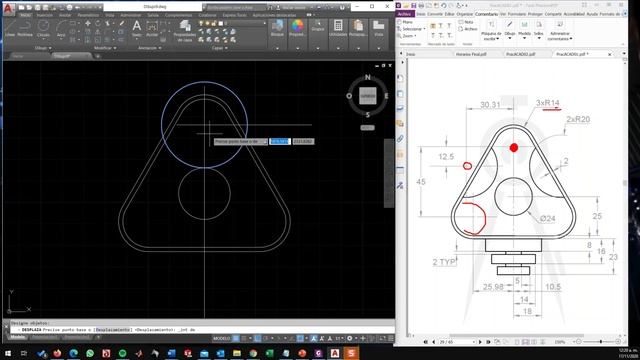Choose the Acotar dimension tool
This screenshot has height=360, width=640.
click(152, 28)
